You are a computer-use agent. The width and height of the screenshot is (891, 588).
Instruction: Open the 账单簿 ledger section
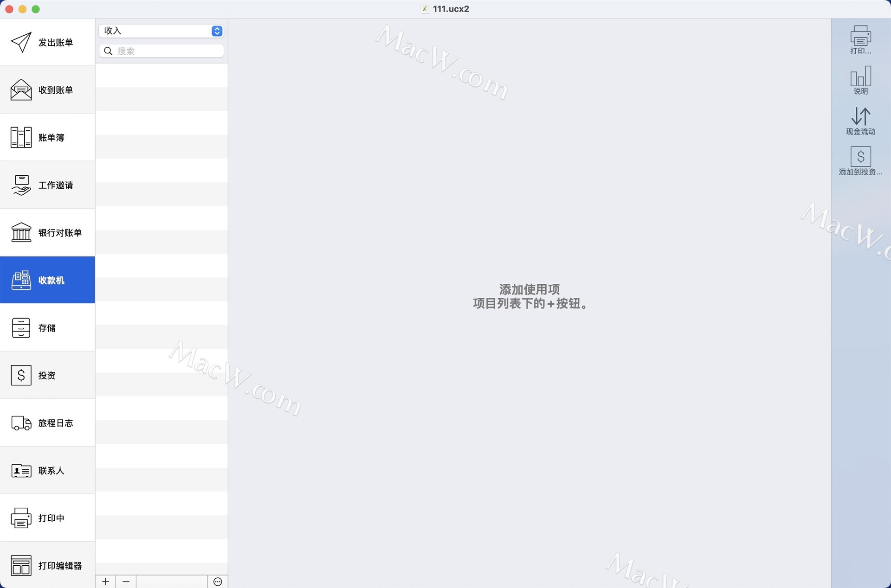(x=47, y=137)
